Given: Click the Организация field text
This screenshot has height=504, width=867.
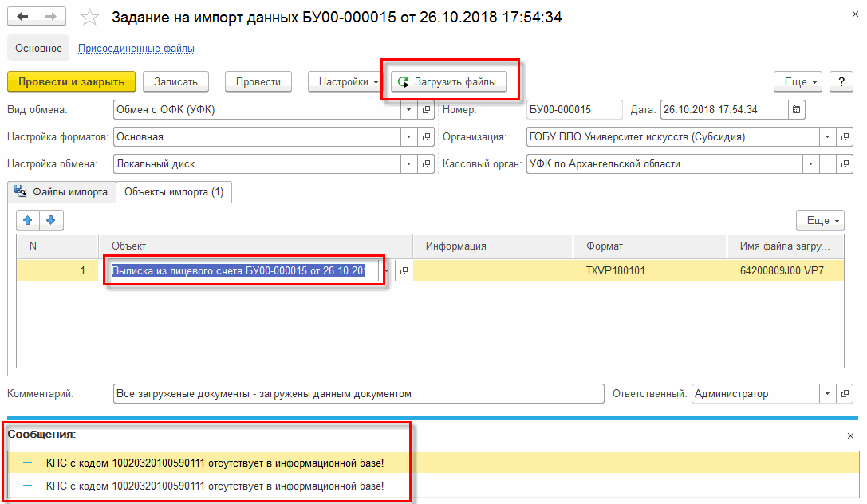Looking at the screenshot, I should coord(637,136).
